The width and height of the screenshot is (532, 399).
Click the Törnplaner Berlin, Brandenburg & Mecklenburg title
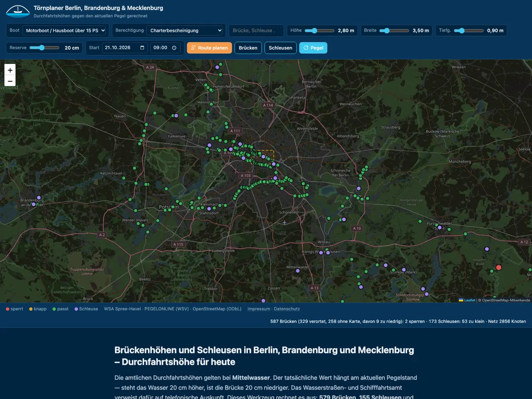click(98, 8)
